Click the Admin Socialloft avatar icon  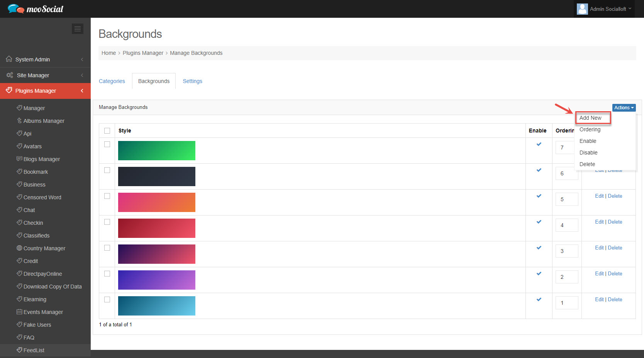pos(582,9)
